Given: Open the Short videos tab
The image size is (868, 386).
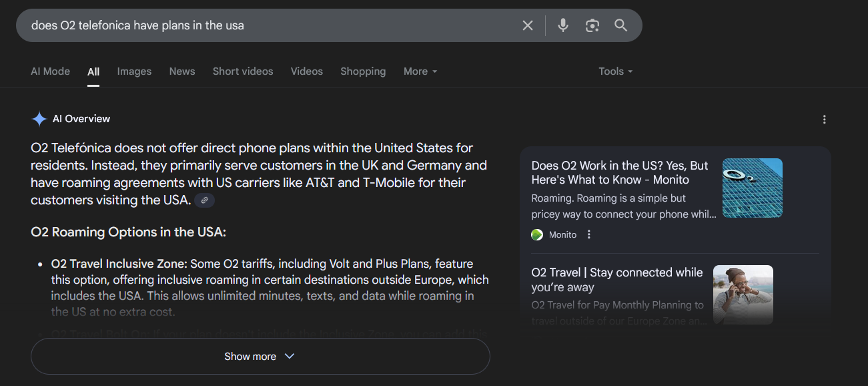Looking at the screenshot, I should click(243, 71).
